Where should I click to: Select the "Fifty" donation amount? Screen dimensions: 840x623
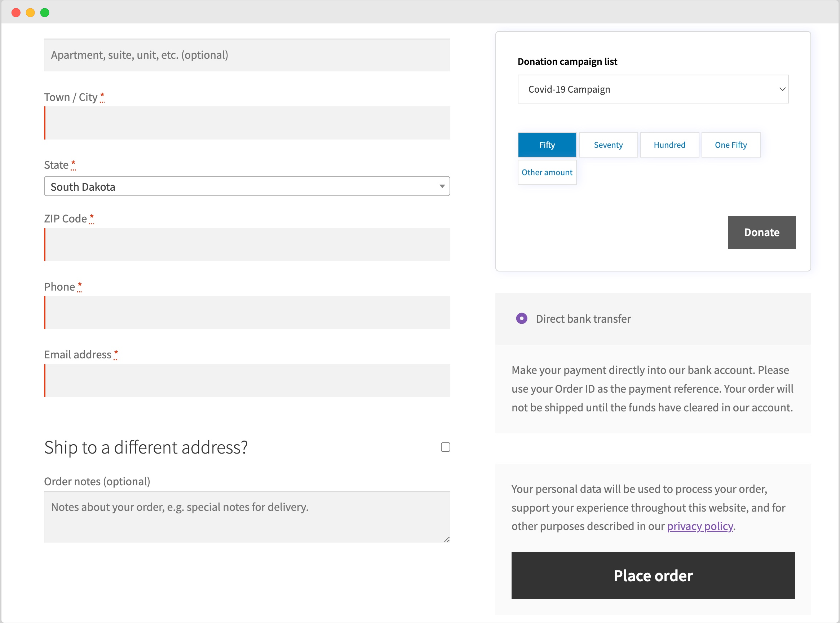point(547,145)
